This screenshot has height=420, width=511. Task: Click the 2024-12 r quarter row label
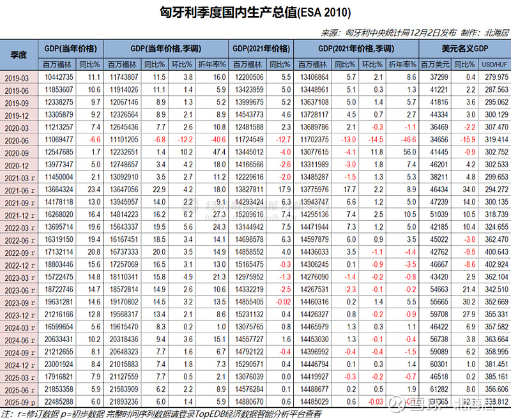click(20, 365)
